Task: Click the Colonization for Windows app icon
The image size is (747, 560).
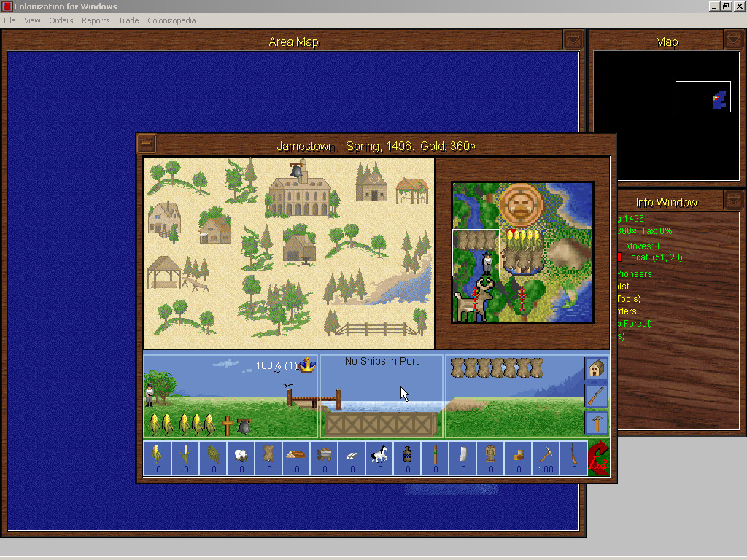Action: [7, 6]
